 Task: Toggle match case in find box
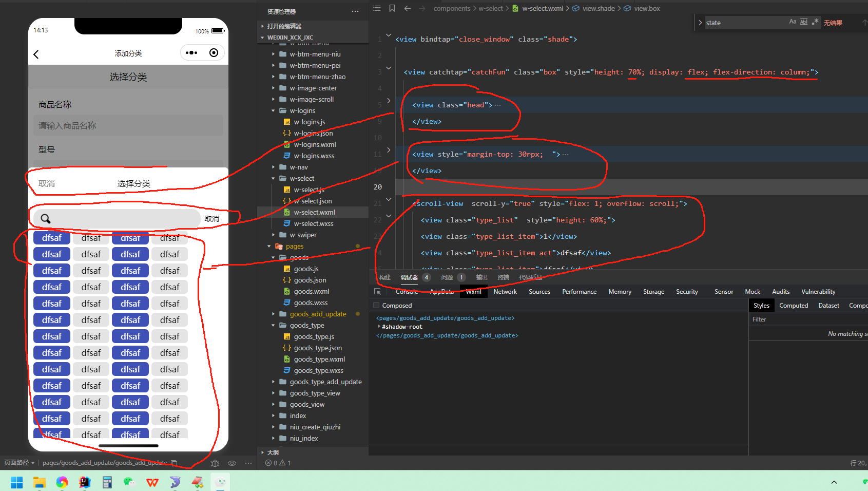pos(793,22)
